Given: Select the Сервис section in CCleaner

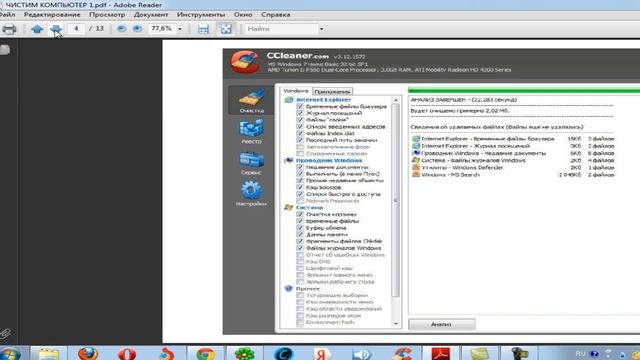Looking at the screenshot, I should (x=251, y=162).
